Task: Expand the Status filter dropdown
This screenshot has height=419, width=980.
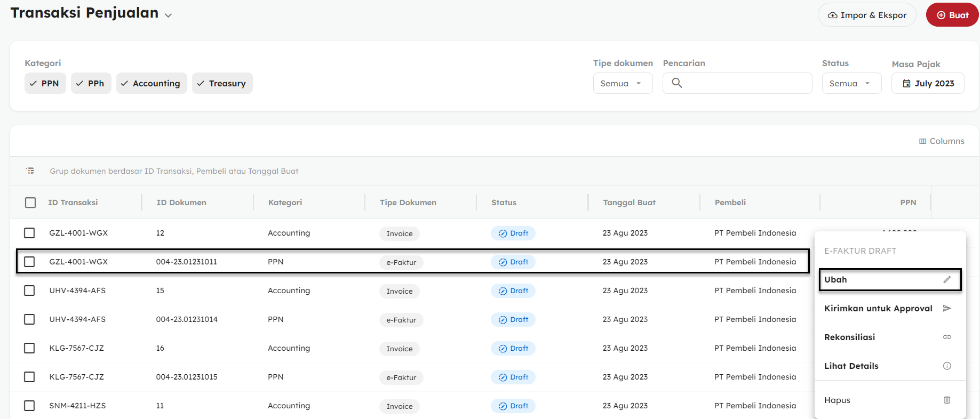Action: click(851, 84)
